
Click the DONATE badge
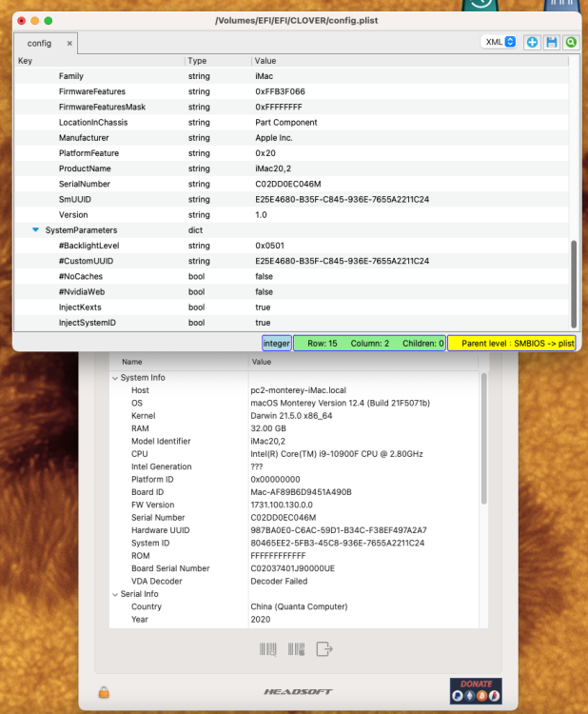point(476,690)
